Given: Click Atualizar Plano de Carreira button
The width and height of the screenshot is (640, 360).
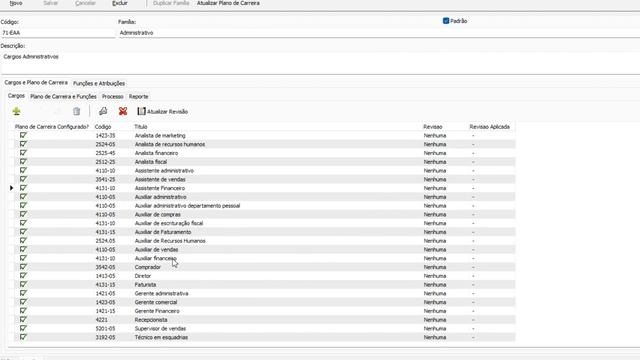Looking at the screenshot, I should point(228,3).
